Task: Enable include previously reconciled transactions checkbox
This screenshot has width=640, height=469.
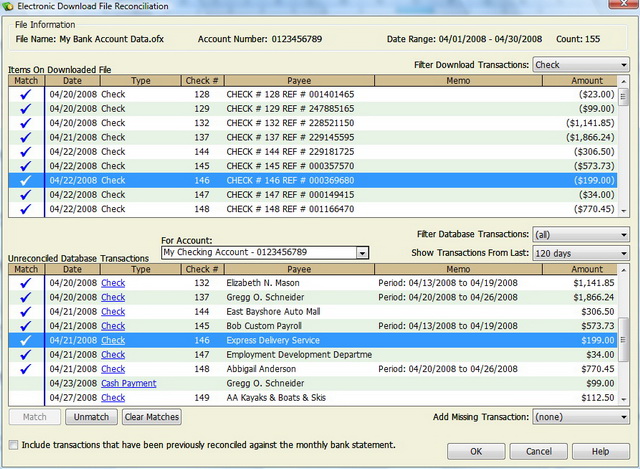Action: tap(13, 445)
